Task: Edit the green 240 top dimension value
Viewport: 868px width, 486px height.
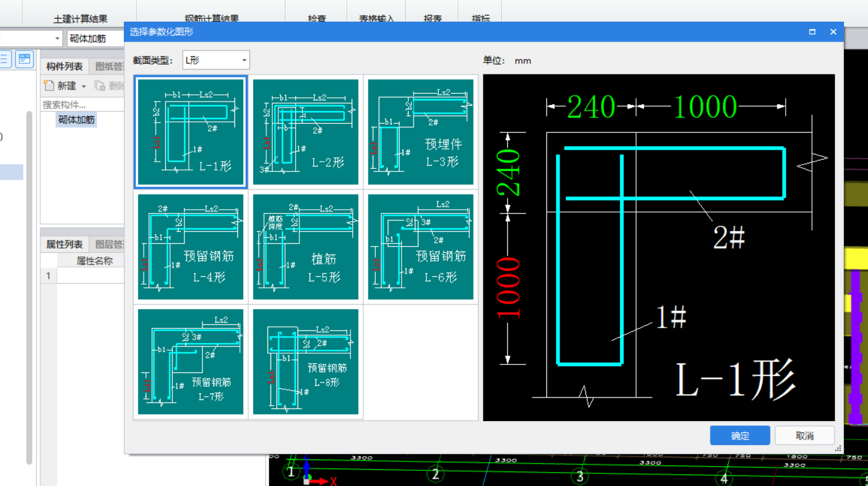Action: (x=591, y=108)
